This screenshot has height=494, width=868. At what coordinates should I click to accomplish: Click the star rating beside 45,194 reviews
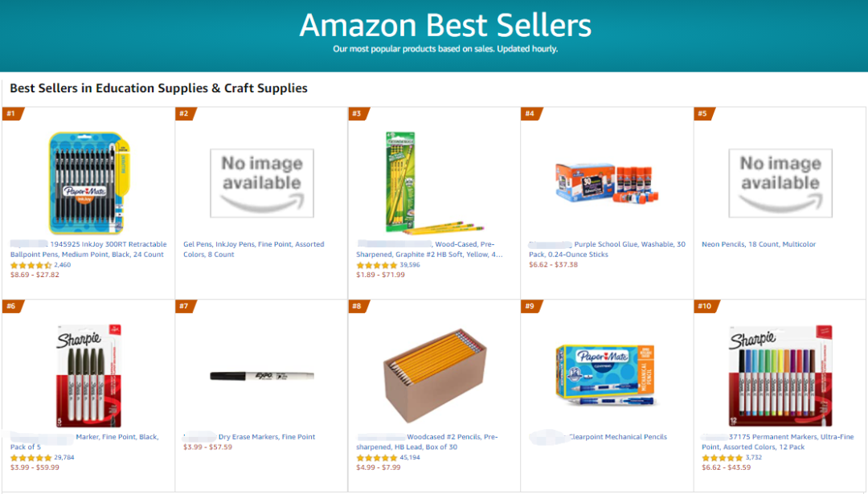[376, 457]
